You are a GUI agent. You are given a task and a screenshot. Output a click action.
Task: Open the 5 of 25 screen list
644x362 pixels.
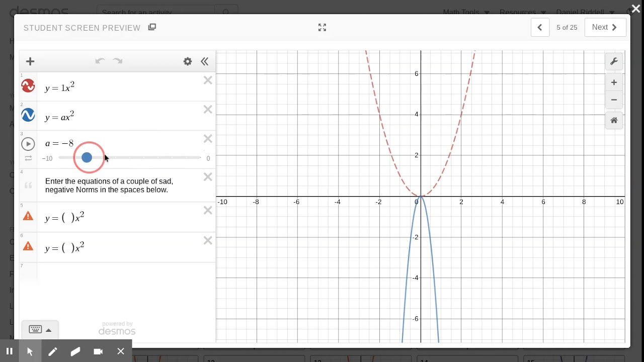tap(567, 27)
